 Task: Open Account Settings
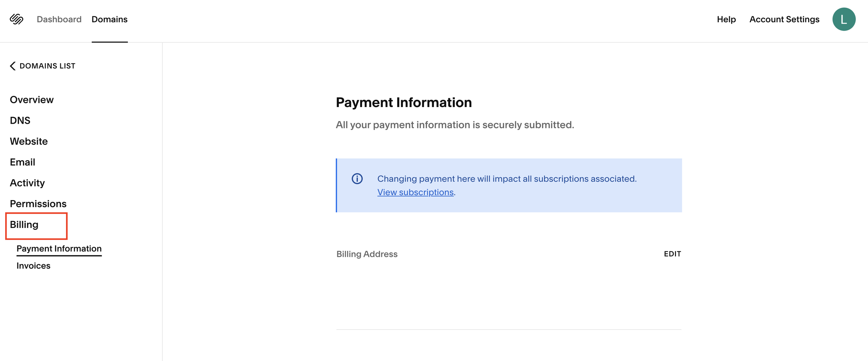(x=784, y=19)
